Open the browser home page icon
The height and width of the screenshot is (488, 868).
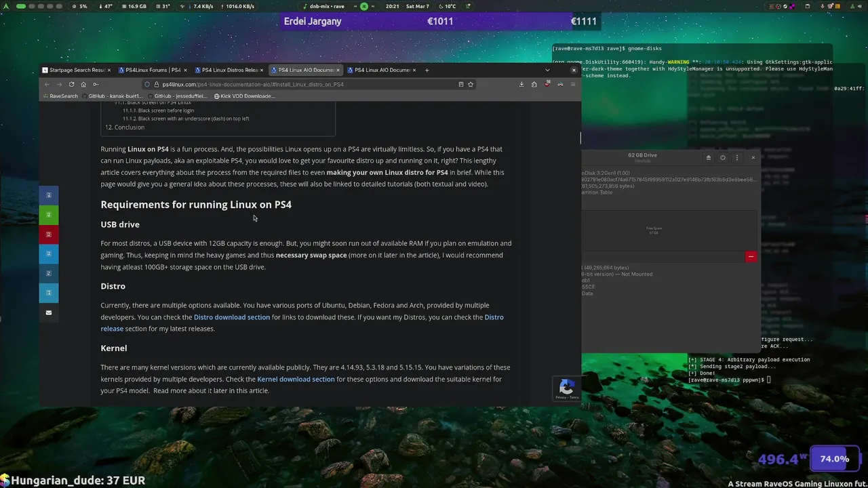pyautogui.click(x=83, y=84)
